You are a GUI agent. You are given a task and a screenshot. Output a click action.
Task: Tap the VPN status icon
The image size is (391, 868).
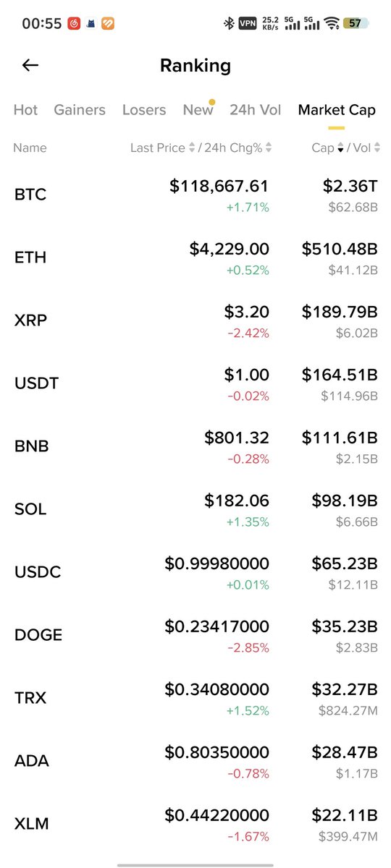click(248, 23)
